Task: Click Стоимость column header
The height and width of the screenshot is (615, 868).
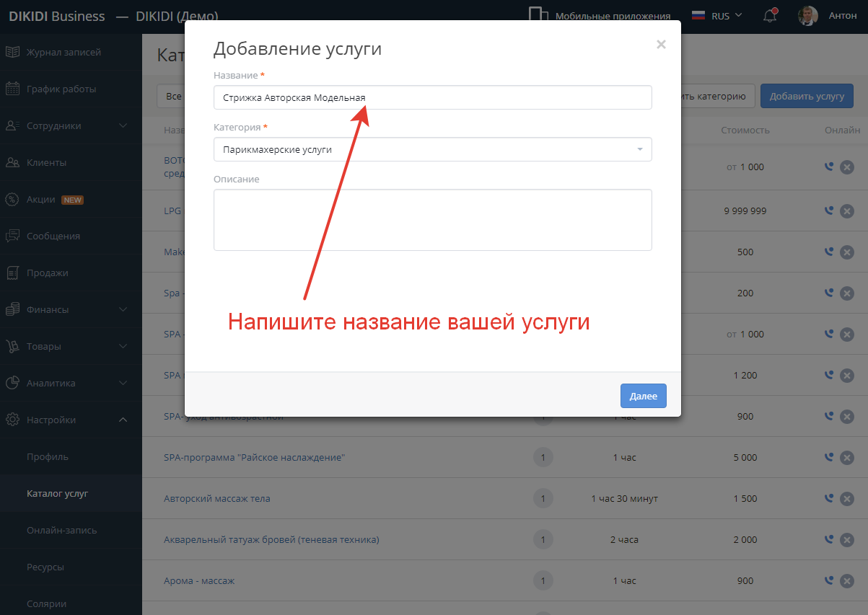Action: [x=745, y=130]
